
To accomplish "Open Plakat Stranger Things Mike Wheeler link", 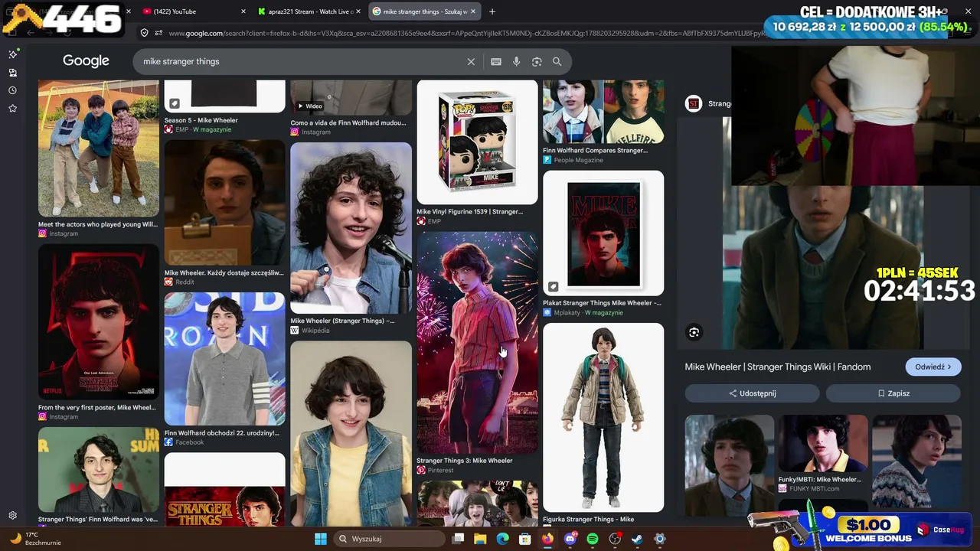I will [x=602, y=303].
